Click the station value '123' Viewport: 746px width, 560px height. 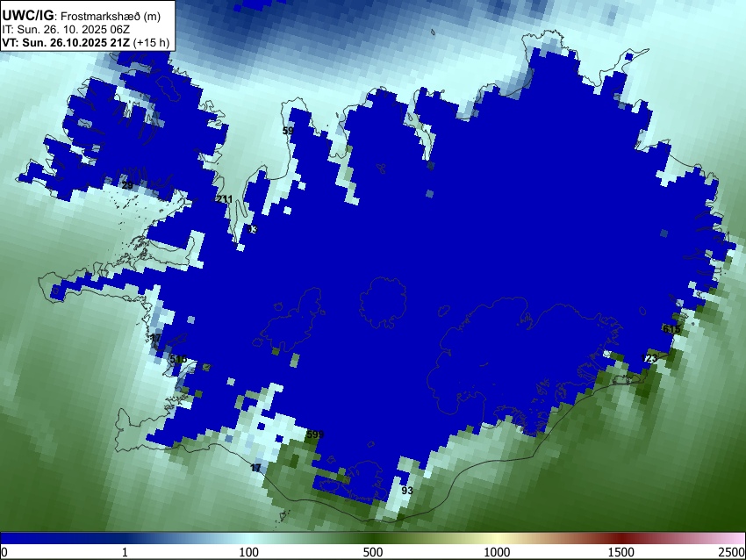tap(649, 358)
